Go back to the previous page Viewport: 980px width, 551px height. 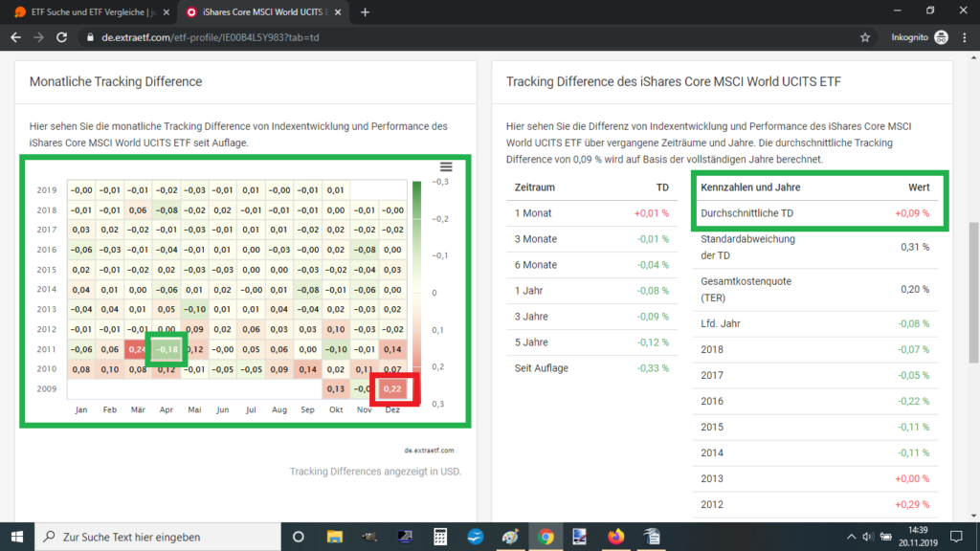[15, 37]
